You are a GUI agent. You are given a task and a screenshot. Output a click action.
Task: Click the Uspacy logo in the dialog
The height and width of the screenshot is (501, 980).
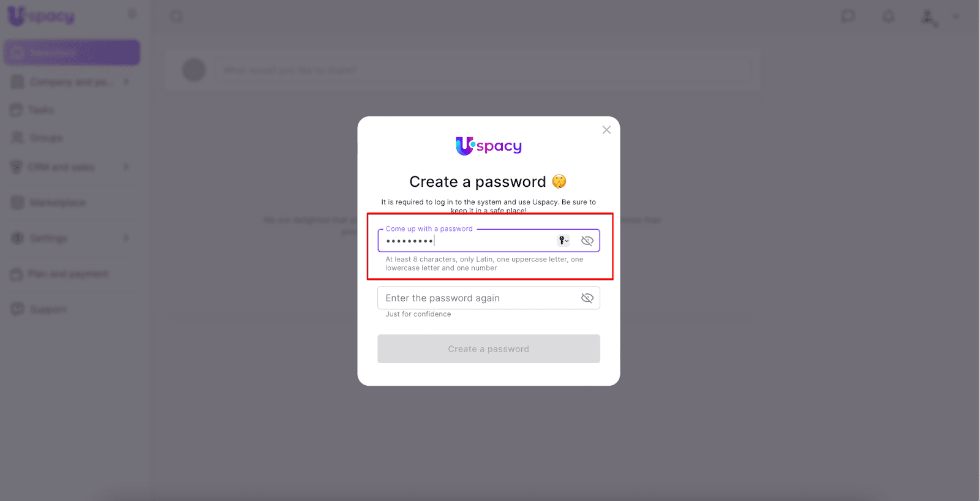pos(489,146)
